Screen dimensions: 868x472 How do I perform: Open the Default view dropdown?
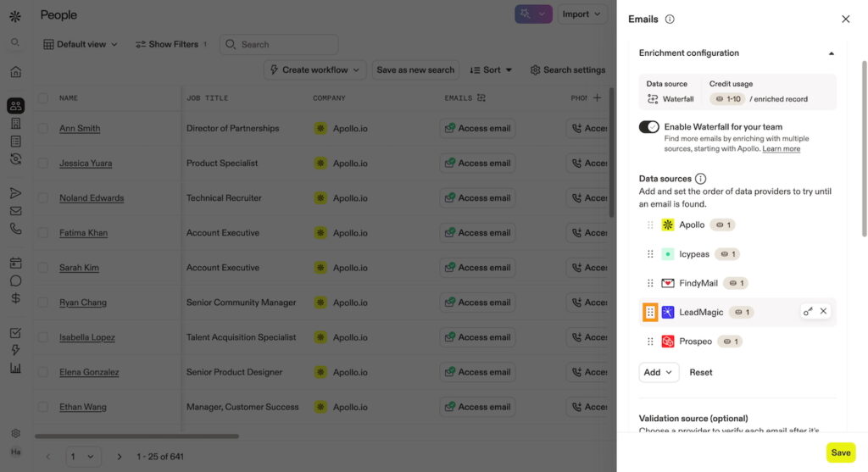(81, 44)
